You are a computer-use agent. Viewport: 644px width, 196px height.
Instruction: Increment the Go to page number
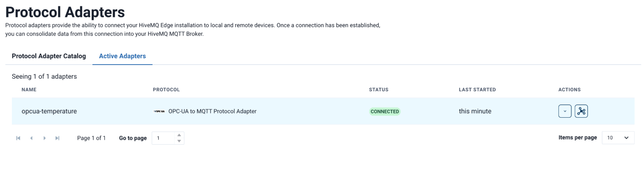pos(179,135)
